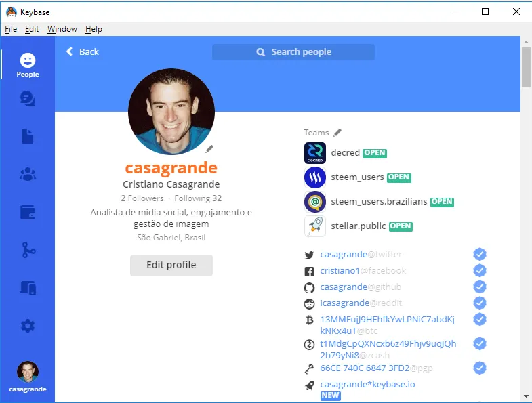The image size is (532, 403).
Task: Open the steem_users.brazilians team icon
Action: 315,202
